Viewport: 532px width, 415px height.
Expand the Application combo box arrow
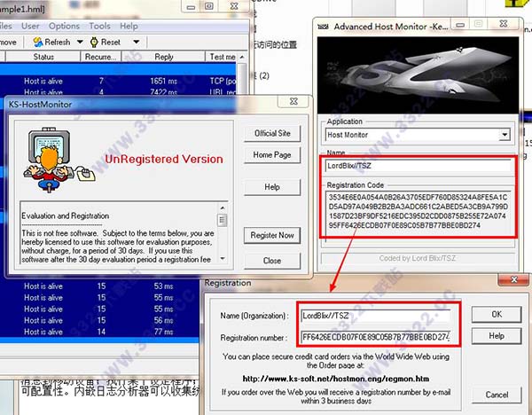pyautogui.click(x=505, y=135)
